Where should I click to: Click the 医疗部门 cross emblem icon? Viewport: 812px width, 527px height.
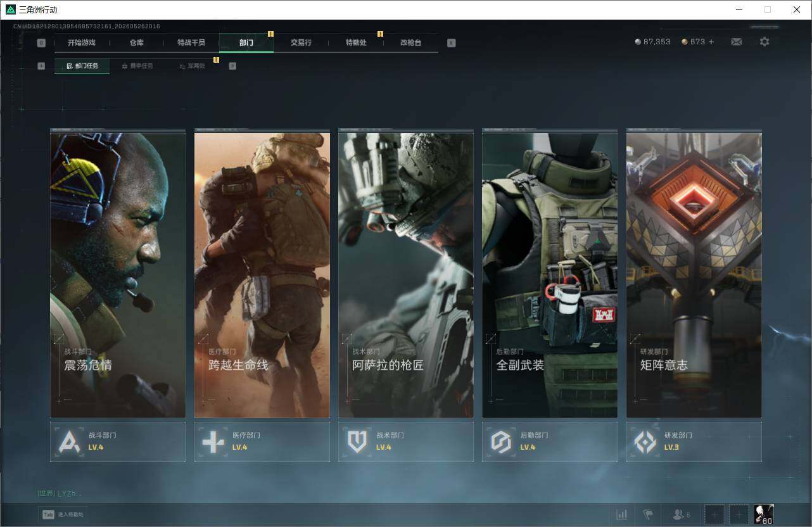pos(213,441)
